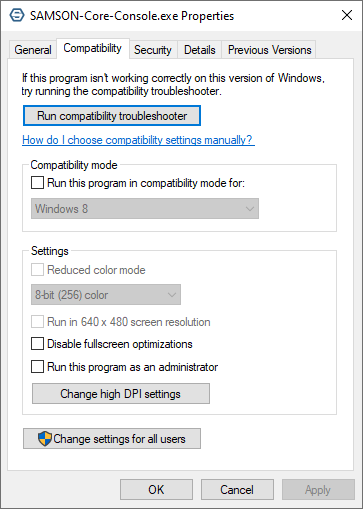Click Run compatibility troubleshooter button
Viewport: 363px width, 509px height.
tap(112, 116)
